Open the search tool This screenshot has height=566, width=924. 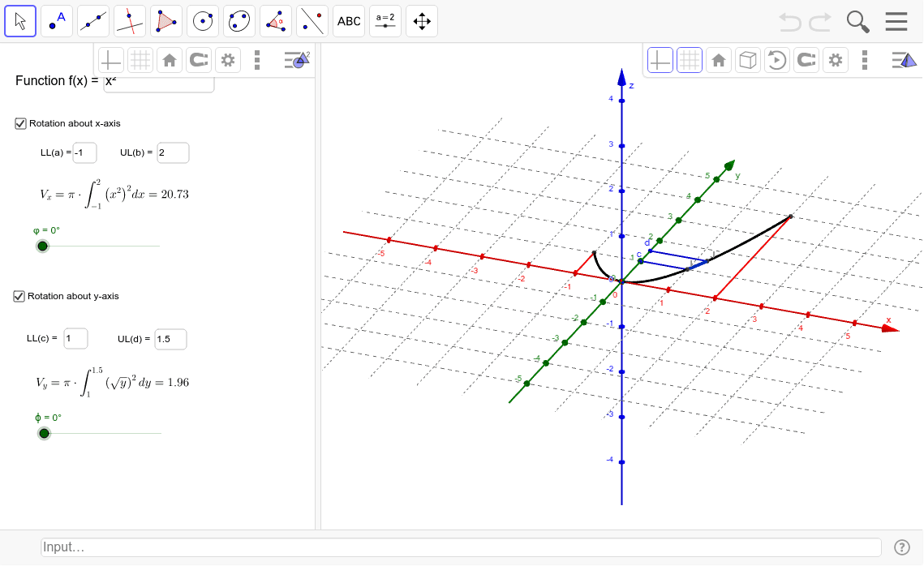coord(857,22)
